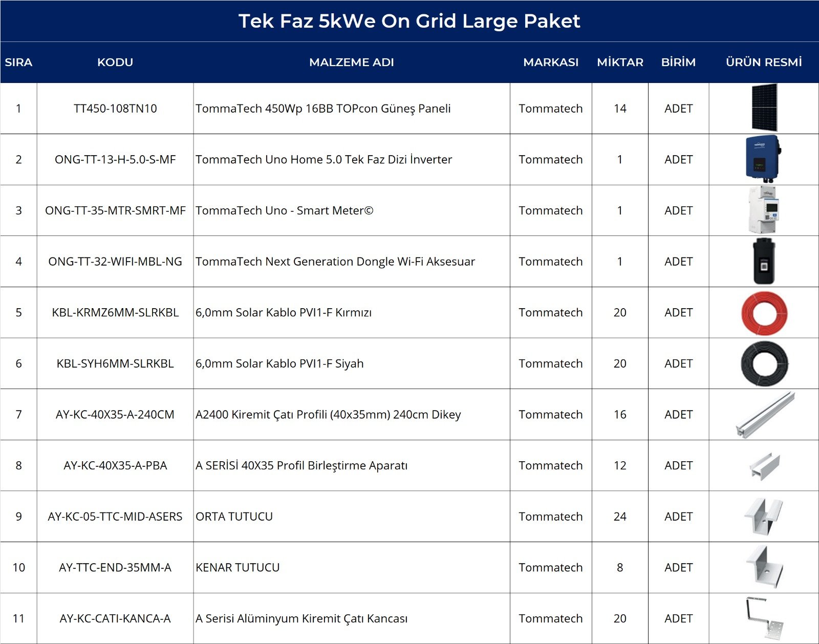Select code TT450-108TN10
819x644 pixels.
(x=115, y=109)
